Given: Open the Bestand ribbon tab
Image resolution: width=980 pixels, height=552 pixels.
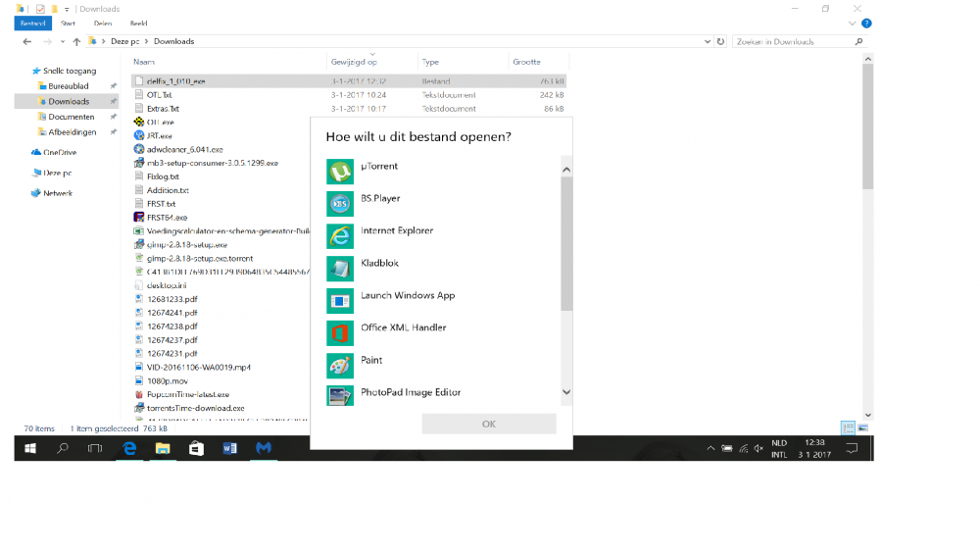Looking at the screenshot, I should 33,24.
